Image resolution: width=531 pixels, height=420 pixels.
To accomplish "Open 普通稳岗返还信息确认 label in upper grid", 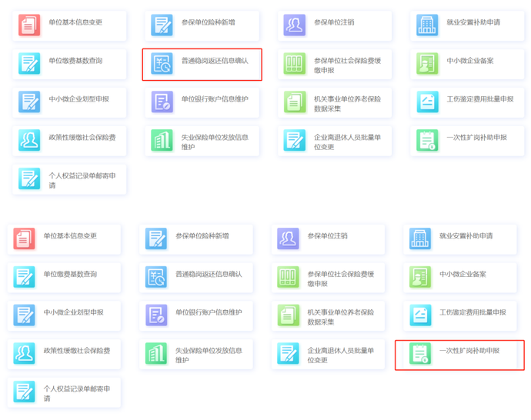I will pyautogui.click(x=215, y=61).
